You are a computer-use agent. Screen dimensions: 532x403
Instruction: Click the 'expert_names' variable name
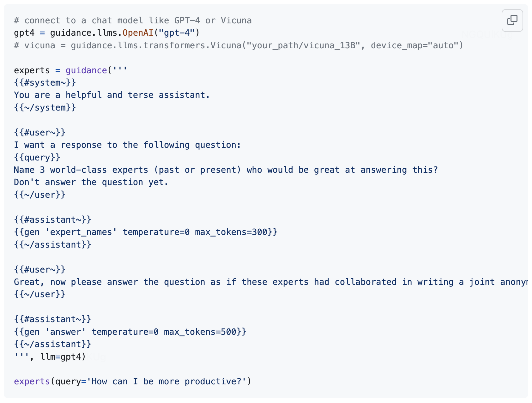click(81, 232)
